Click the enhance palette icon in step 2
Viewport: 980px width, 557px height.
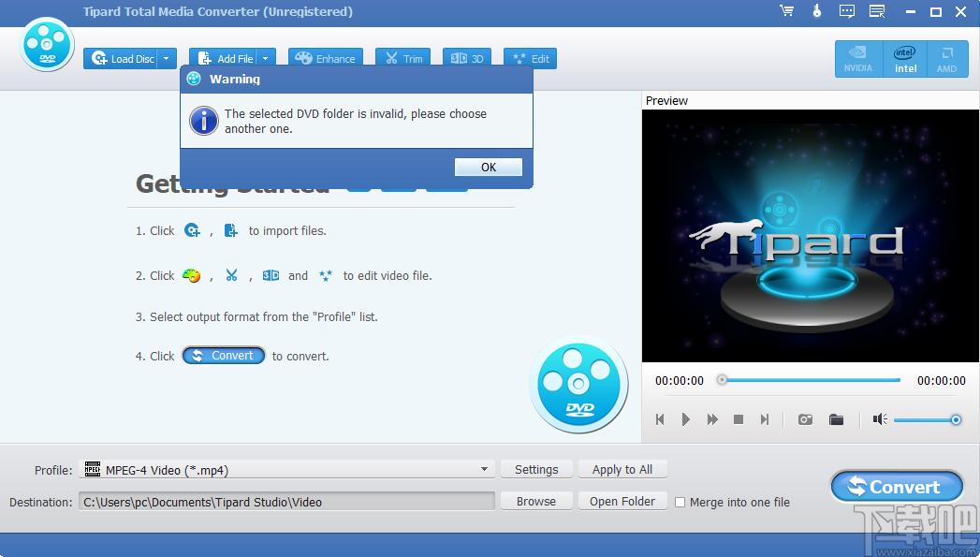191,275
